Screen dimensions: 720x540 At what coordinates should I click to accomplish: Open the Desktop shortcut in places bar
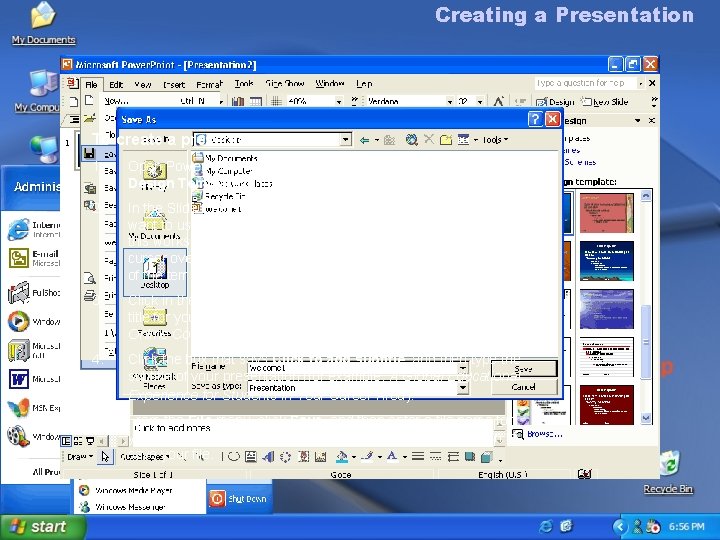[x=154, y=272]
